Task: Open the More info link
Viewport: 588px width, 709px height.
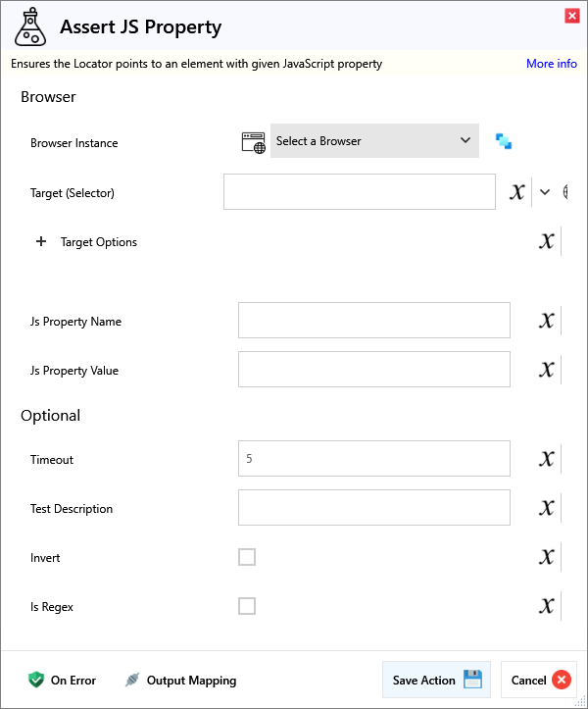Action: coord(552,64)
